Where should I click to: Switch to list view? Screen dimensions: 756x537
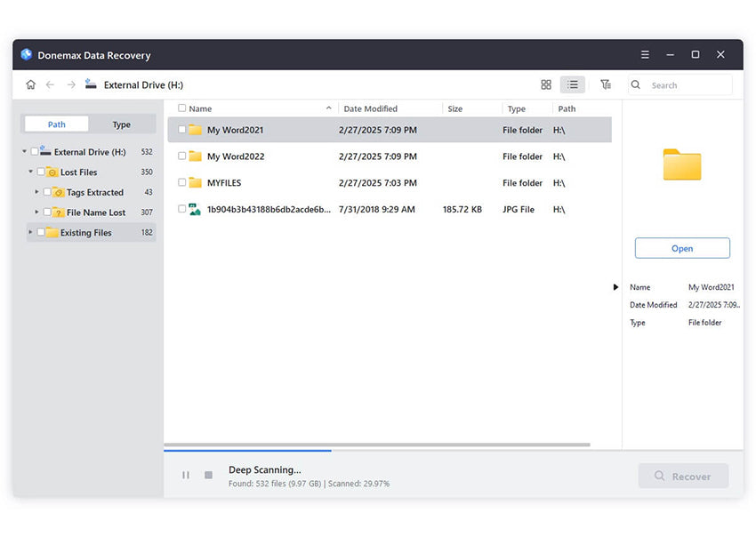click(x=572, y=84)
